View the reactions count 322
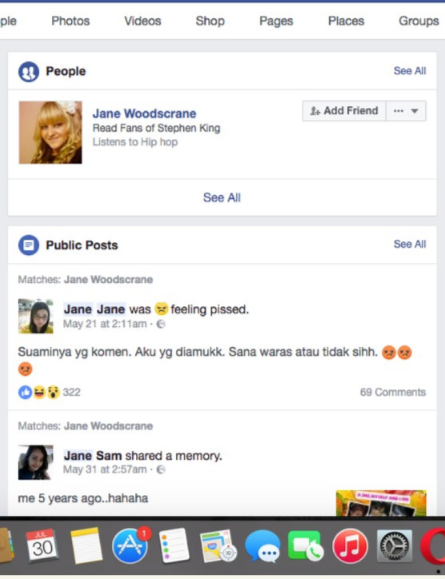445x579 pixels. tap(72, 392)
